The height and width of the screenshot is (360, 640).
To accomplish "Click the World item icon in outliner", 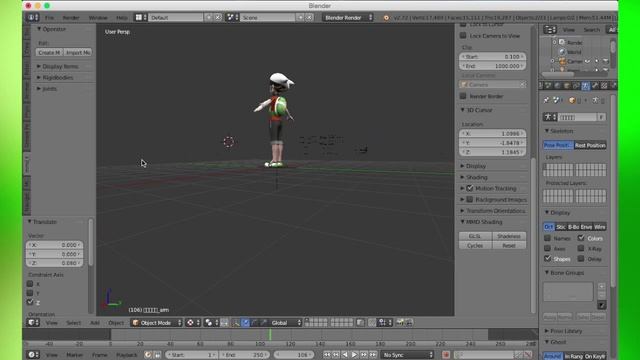I will 562,52.
